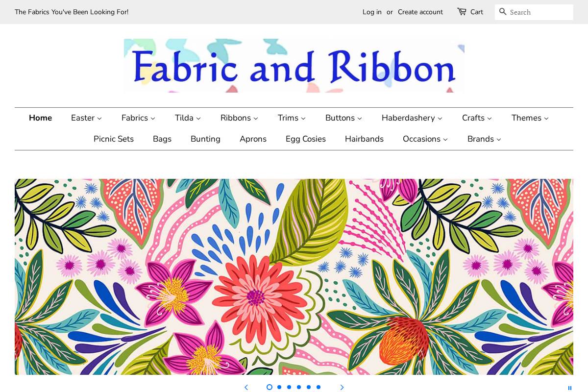Navigate to the Egg Cosies section
The image size is (588, 392).
tap(306, 139)
